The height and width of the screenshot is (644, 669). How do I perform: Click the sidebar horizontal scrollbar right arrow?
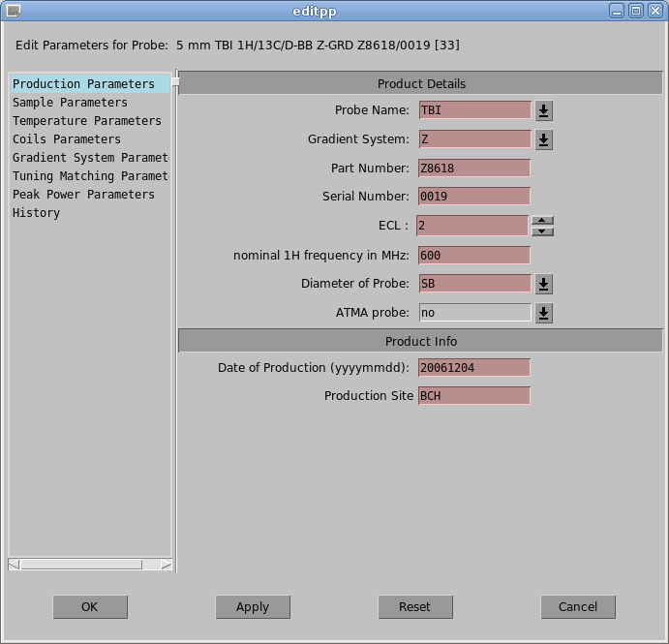[x=166, y=565]
